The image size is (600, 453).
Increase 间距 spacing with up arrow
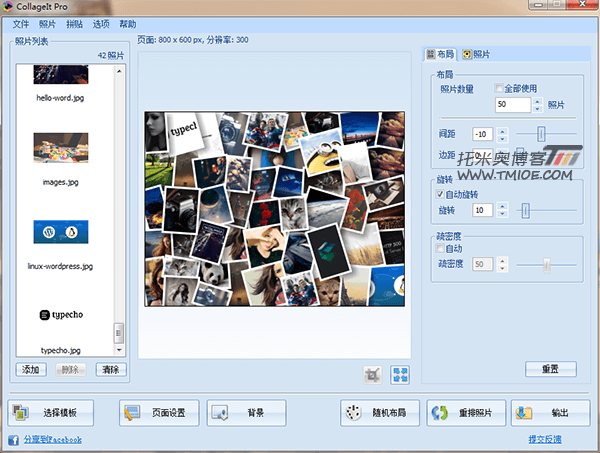point(502,131)
